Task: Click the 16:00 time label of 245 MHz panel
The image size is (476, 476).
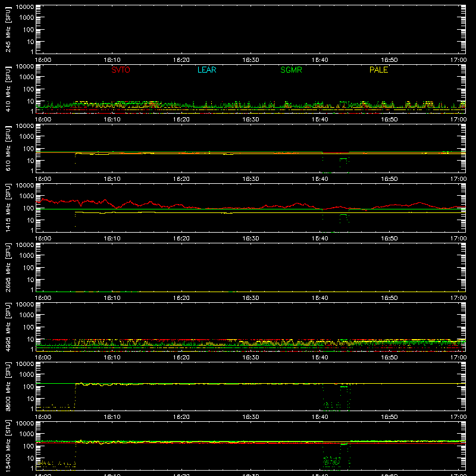Action: pos(43,60)
